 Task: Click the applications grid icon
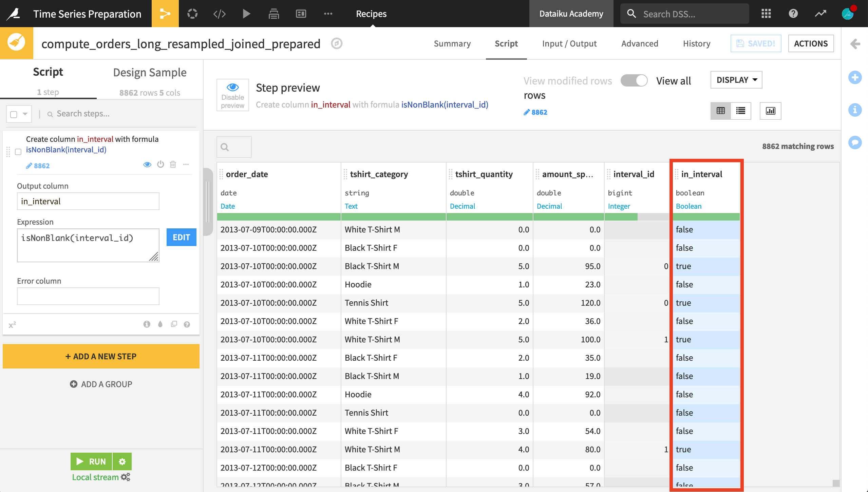(766, 14)
